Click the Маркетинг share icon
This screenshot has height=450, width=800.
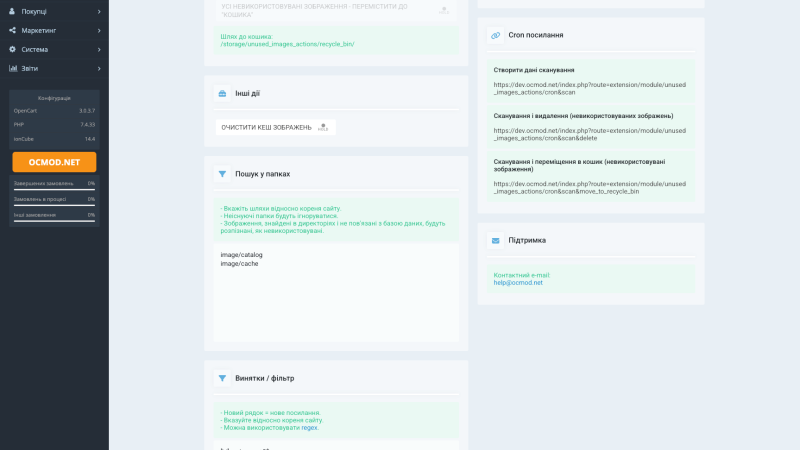coord(12,30)
